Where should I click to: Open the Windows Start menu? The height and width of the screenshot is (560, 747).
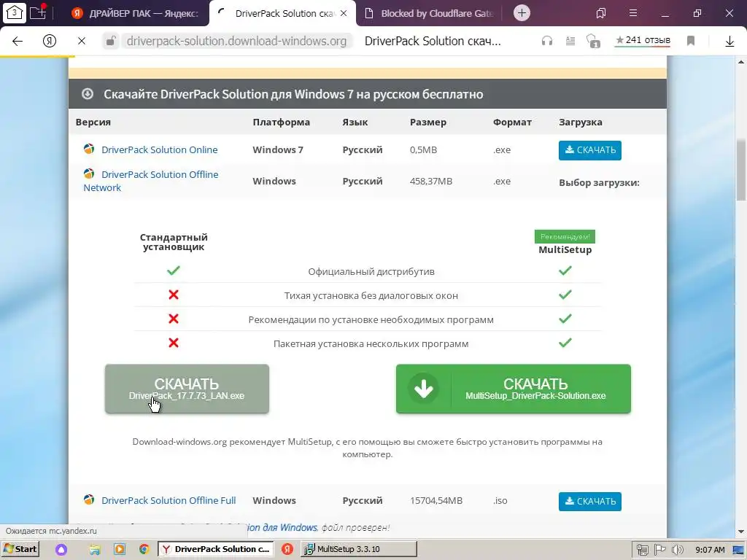tap(20, 549)
